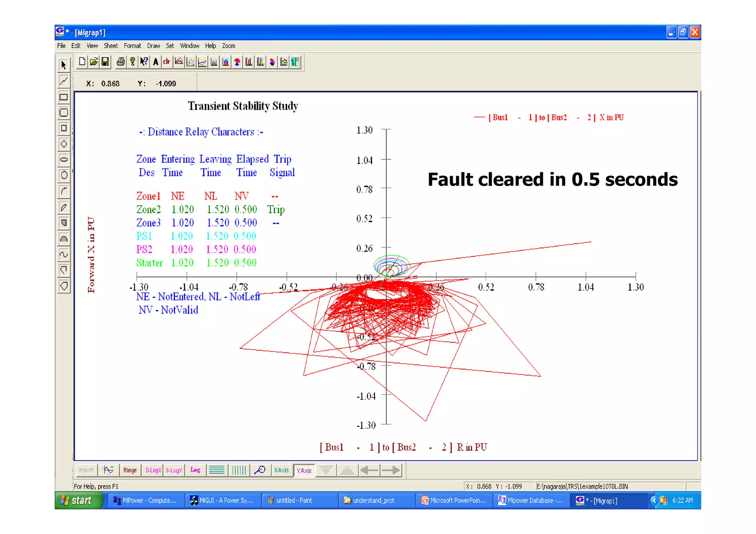Toggle S-LogY scale
This screenshot has height=534, width=756.
point(173,470)
